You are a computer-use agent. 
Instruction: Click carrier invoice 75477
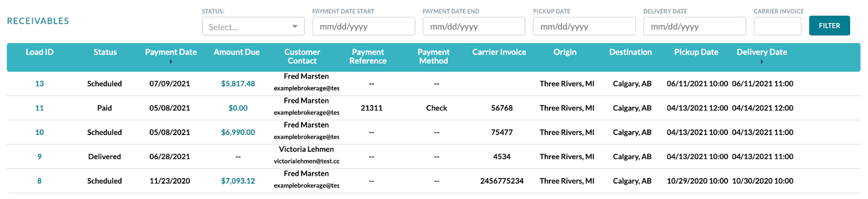[x=502, y=132]
